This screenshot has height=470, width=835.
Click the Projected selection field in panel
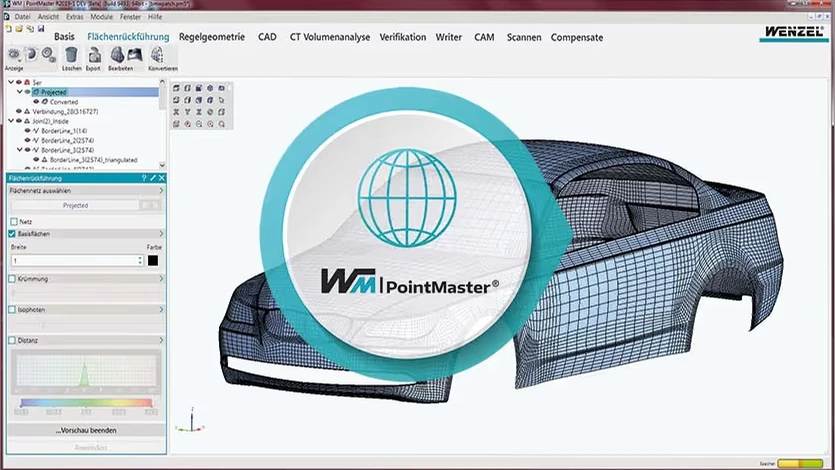click(75, 205)
